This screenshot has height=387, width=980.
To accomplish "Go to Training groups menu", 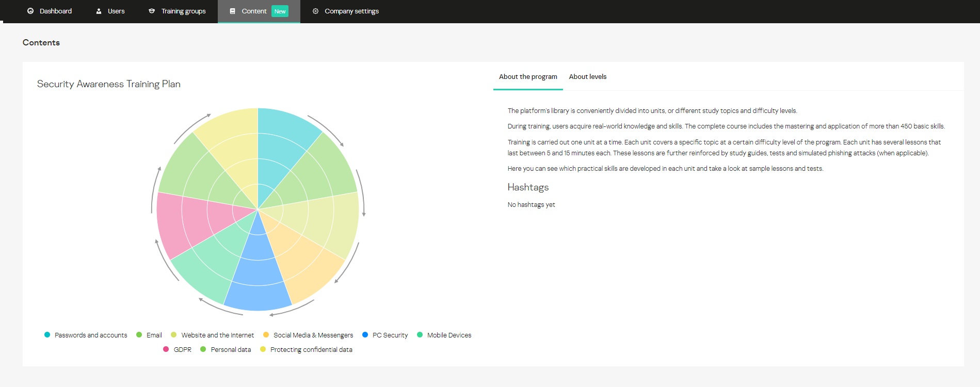I will tap(177, 11).
